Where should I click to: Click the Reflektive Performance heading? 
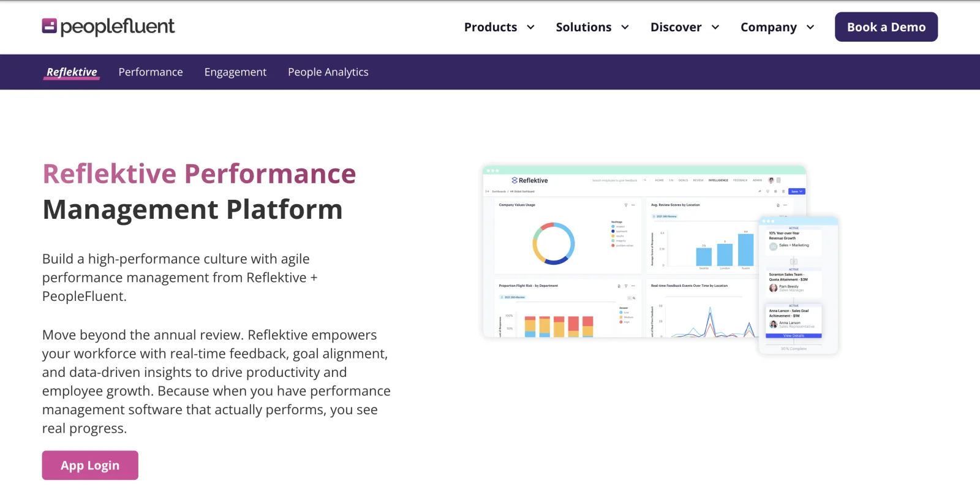pos(199,173)
